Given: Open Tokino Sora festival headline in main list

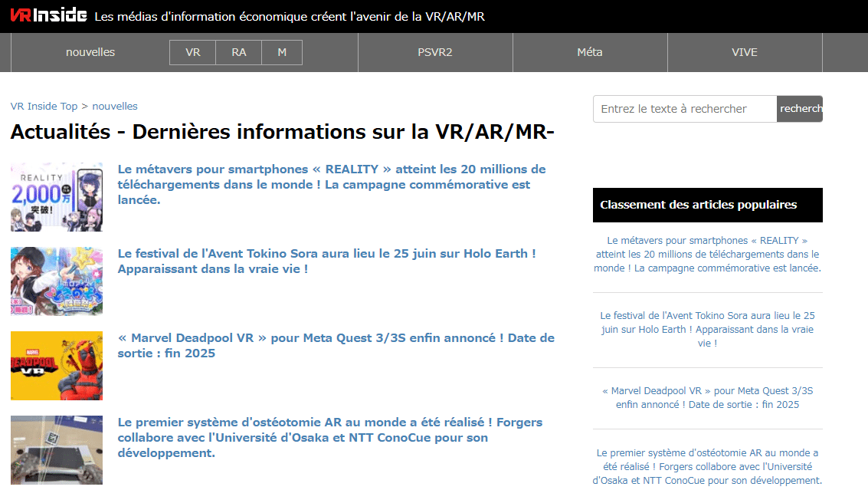Looking at the screenshot, I should click(x=326, y=261).
